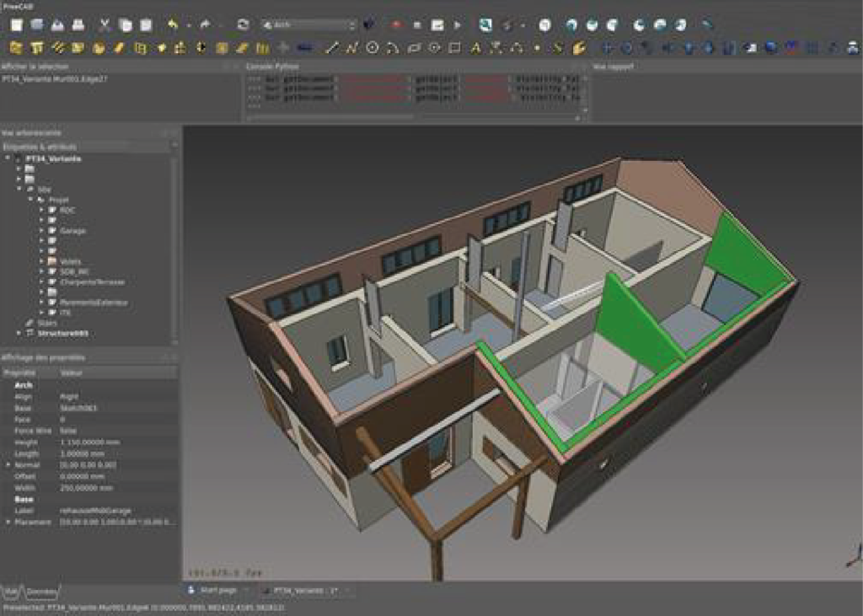Viewport: 863px width, 616px height.
Task: Activate the Arch structure tool
Action: tap(37, 48)
